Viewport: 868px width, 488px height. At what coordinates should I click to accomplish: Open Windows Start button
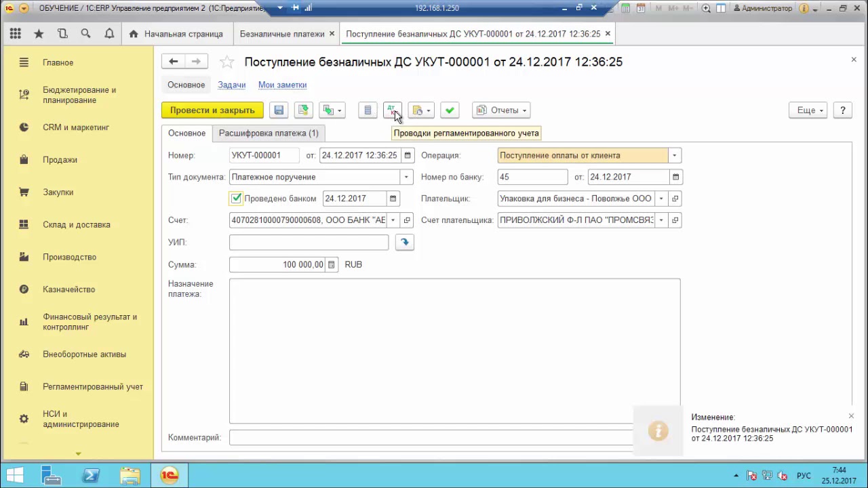click(15, 475)
